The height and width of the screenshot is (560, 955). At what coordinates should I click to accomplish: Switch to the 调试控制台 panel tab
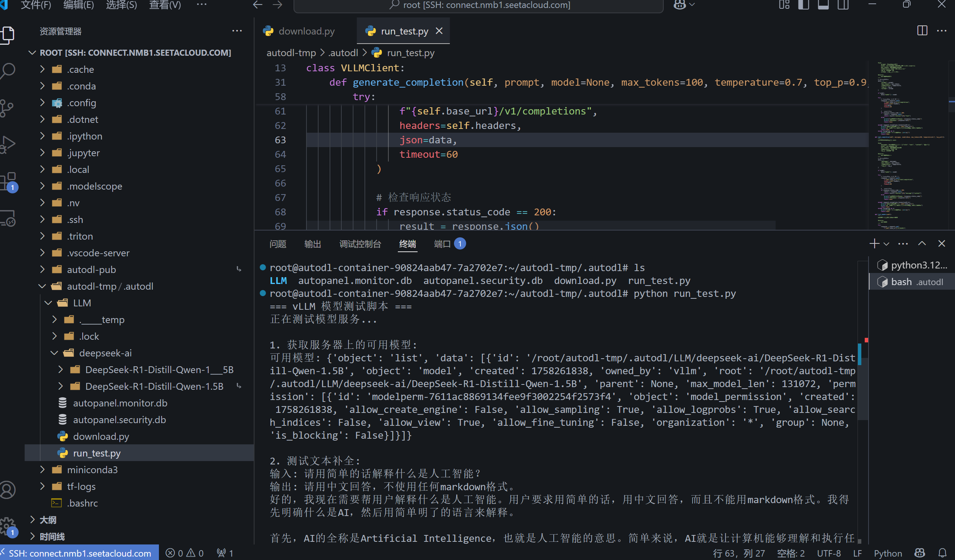pos(360,244)
